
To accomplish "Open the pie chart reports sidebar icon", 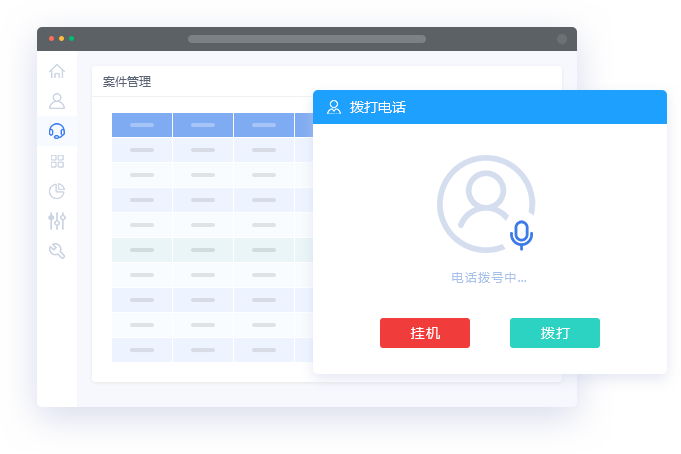I will 57,191.
